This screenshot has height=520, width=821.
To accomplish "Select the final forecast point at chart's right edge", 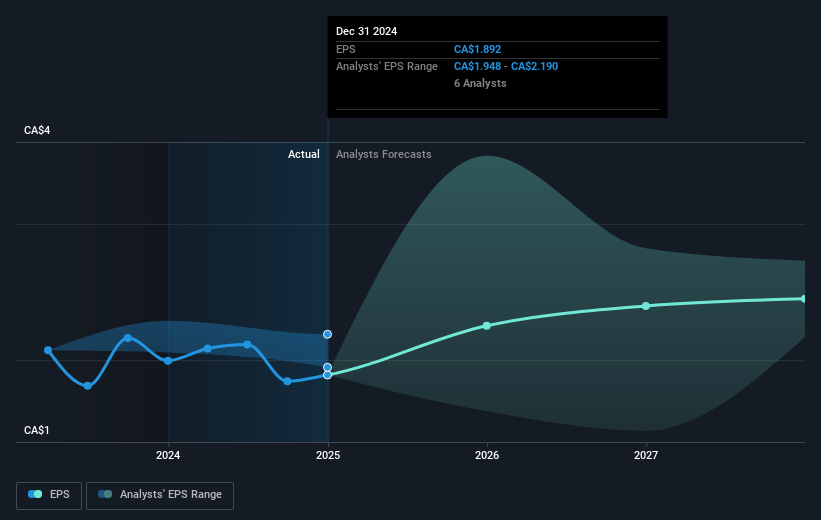I will coord(804,298).
